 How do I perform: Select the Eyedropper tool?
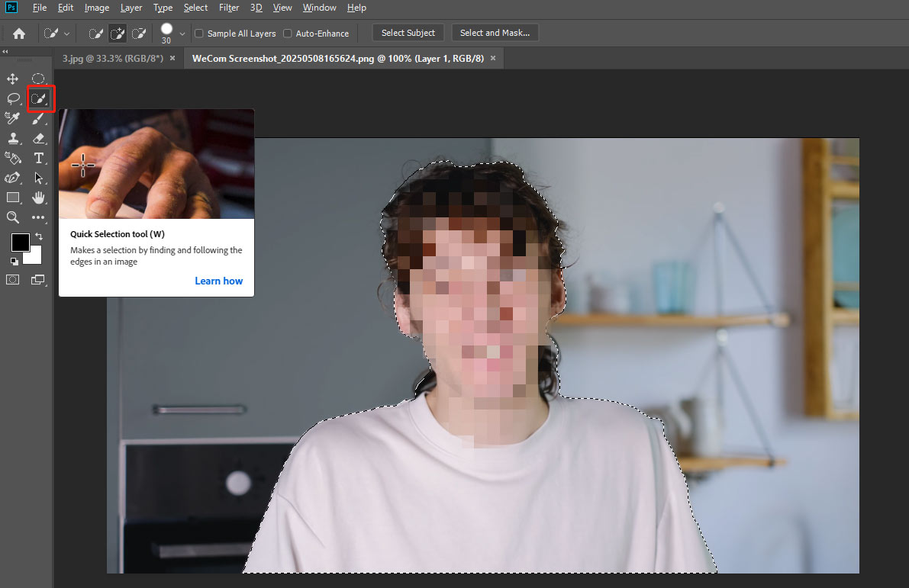coord(13,118)
